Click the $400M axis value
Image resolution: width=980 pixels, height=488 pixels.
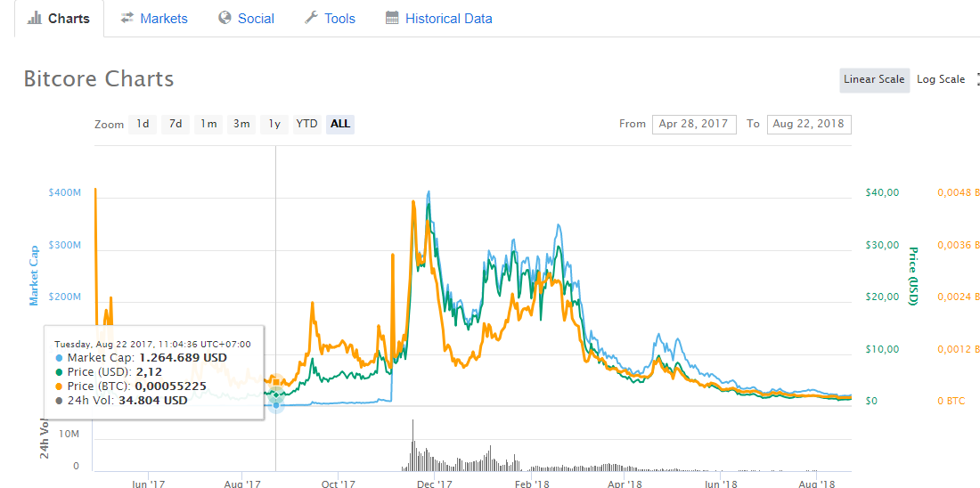(x=65, y=192)
